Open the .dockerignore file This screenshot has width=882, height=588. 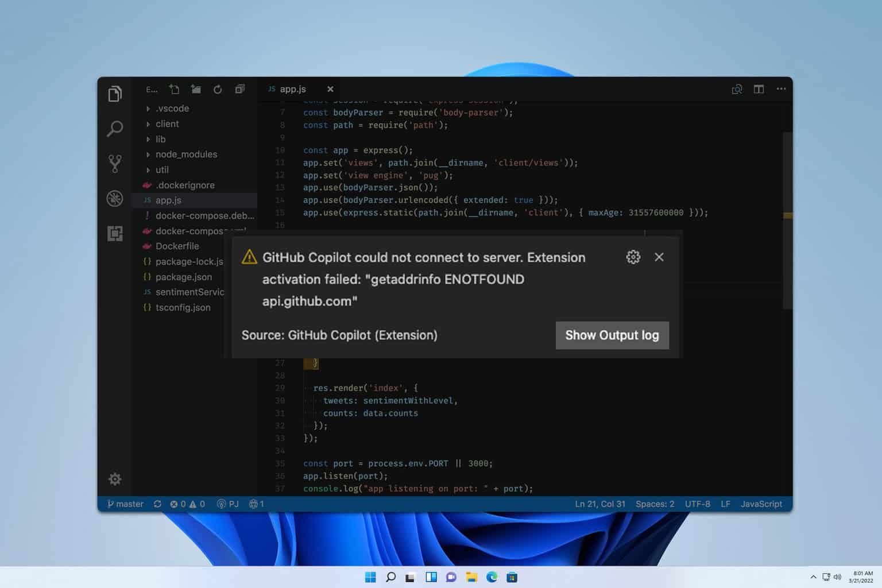(195, 185)
